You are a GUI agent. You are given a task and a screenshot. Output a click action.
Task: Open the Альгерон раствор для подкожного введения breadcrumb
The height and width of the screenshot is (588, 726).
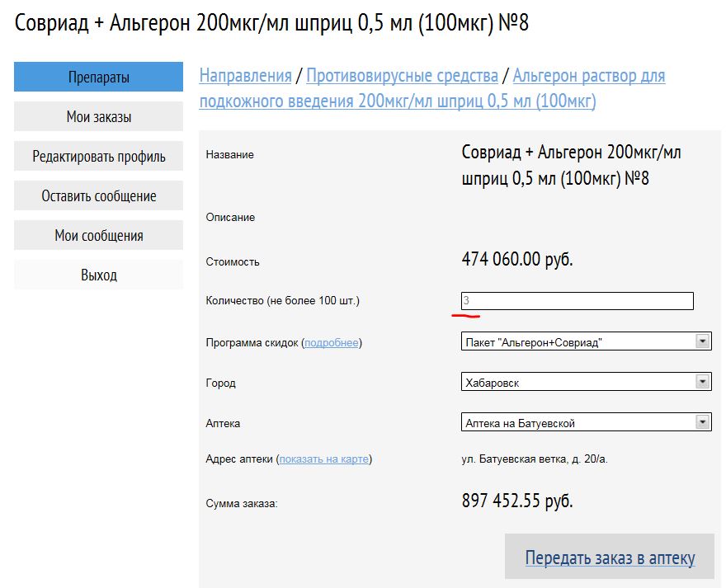(x=432, y=88)
